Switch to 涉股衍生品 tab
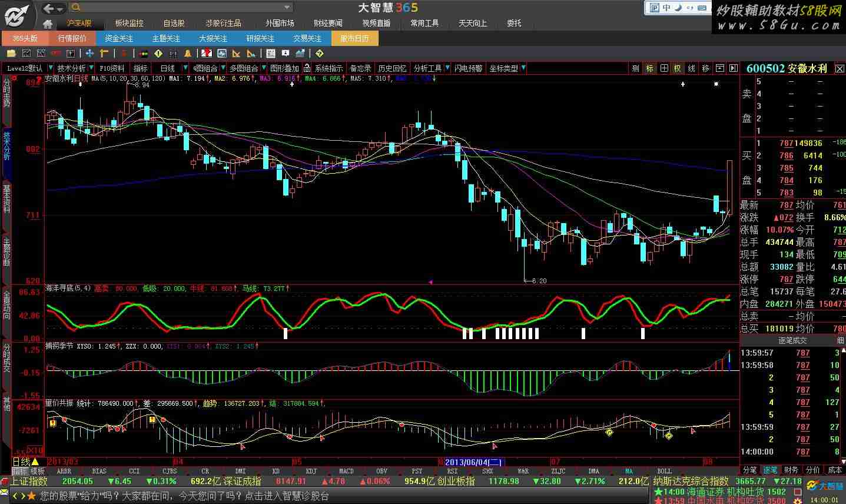The height and width of the screenshot is (504, 846). click(x=223, y=24)
